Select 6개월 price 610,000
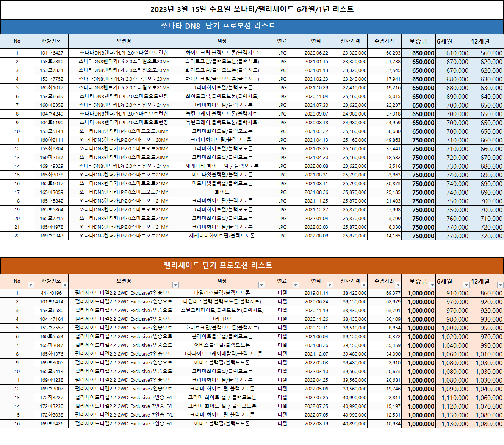The image size is (504, 445). (x=452, y=53)
